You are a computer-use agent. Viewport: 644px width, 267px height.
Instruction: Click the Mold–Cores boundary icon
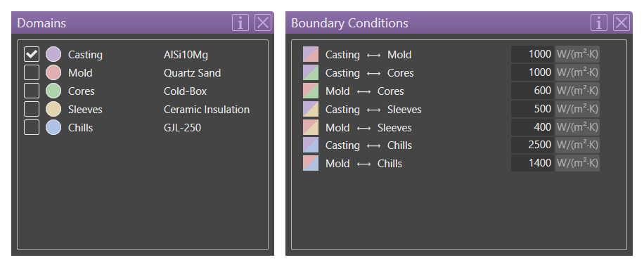click(x=311, y=91)
